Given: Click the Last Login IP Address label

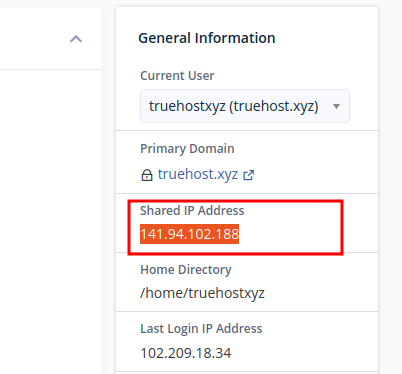Looking at the screenshot, I should 201,329.
